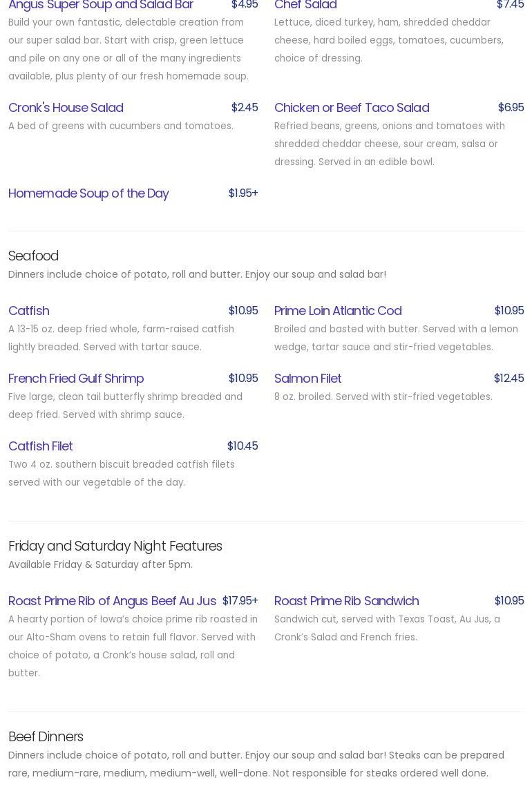Screen dimensions: 532x791
Task: Select French Fried Gulf Shrimp
Action: click(x=76, y=379)
